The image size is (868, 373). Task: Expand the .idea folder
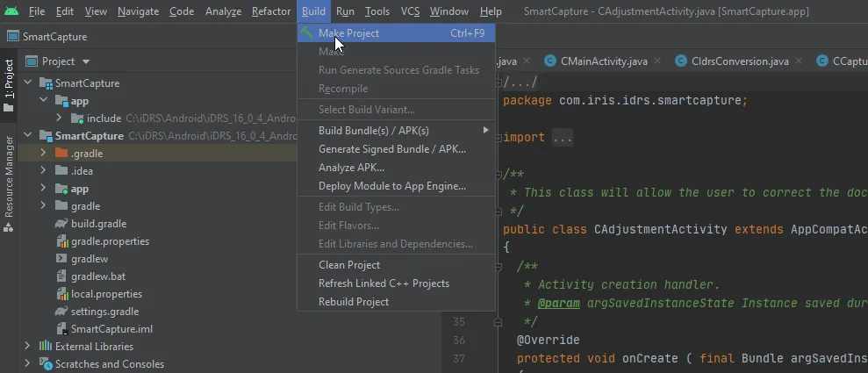tap(43, 171)
